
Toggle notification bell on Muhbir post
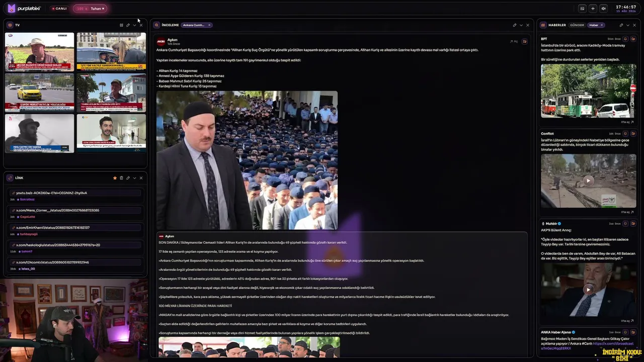pyautogui.click(x=625, y=223)
